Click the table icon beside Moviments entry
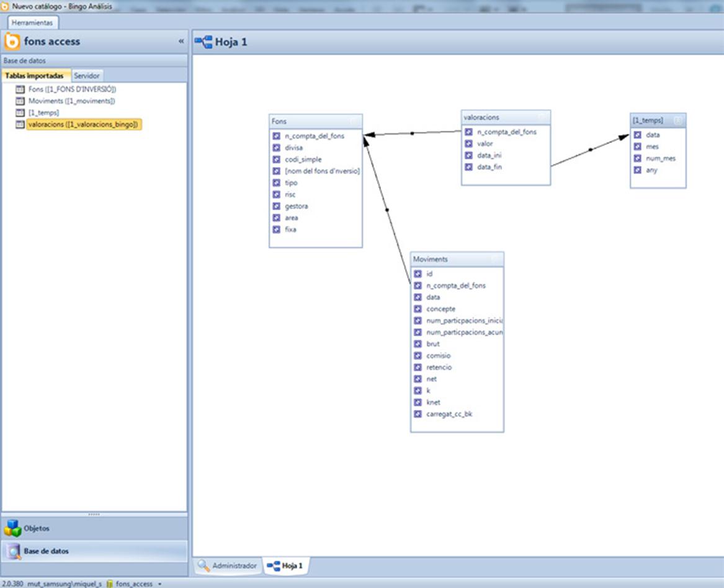 [x=19, y=101]
